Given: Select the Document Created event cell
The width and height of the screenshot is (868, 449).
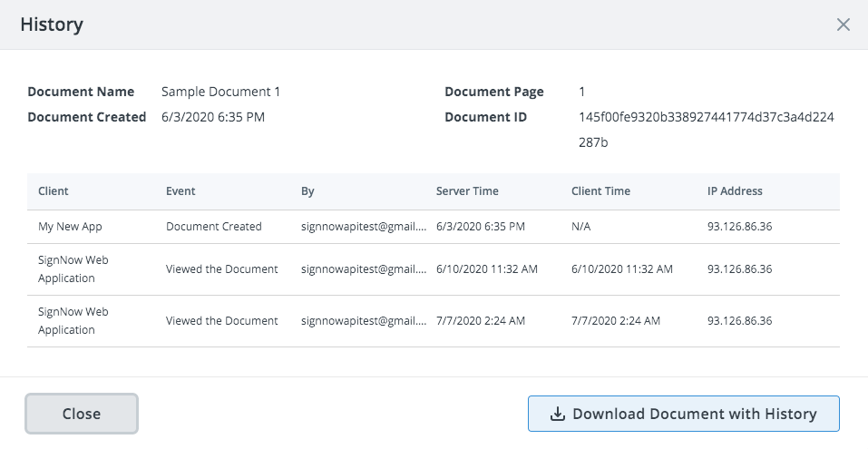Looking at the screenshot, I should pos(213,227).
